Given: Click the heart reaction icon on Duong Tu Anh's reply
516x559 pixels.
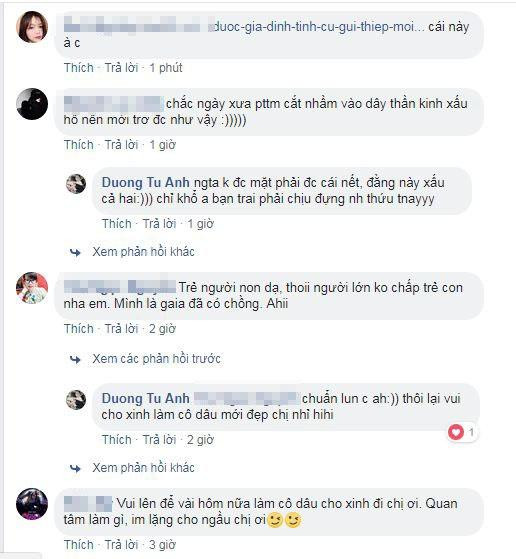Looking at the screenshot, I should point(456,432).
